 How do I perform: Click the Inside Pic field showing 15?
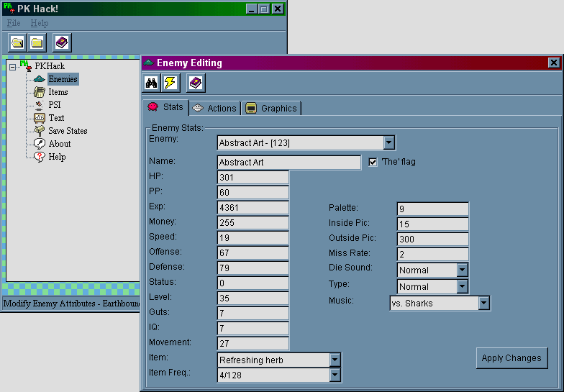pos(433,224)
